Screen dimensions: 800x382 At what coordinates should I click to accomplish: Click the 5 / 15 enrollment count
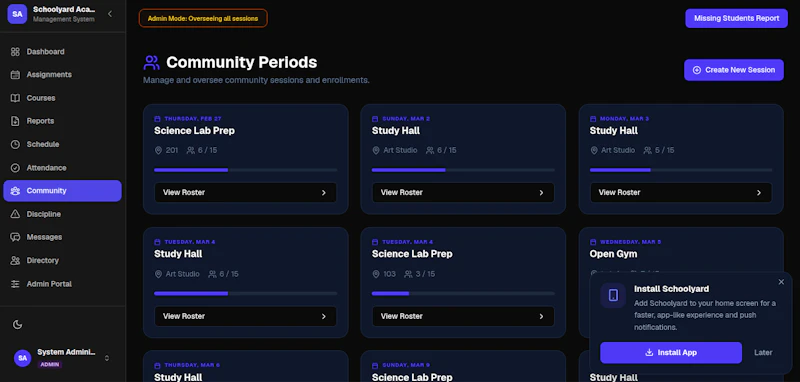665,150
